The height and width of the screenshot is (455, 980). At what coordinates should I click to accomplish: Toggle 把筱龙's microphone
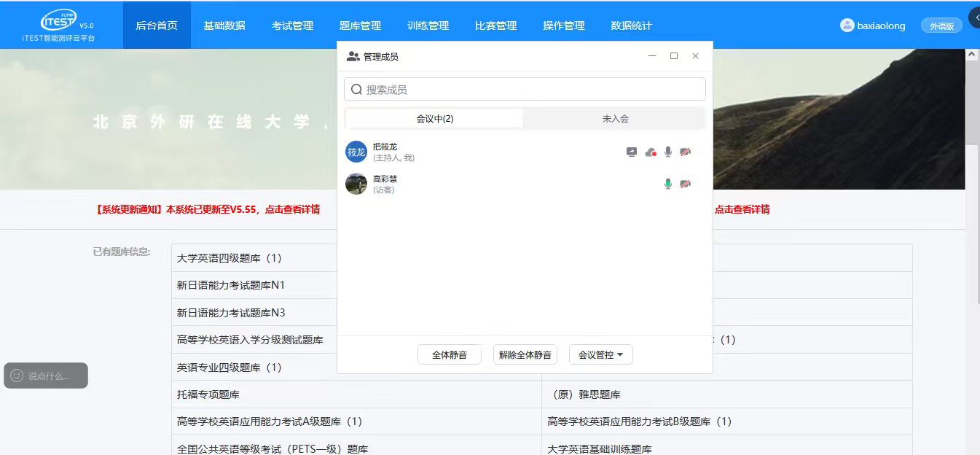[668, 152]
